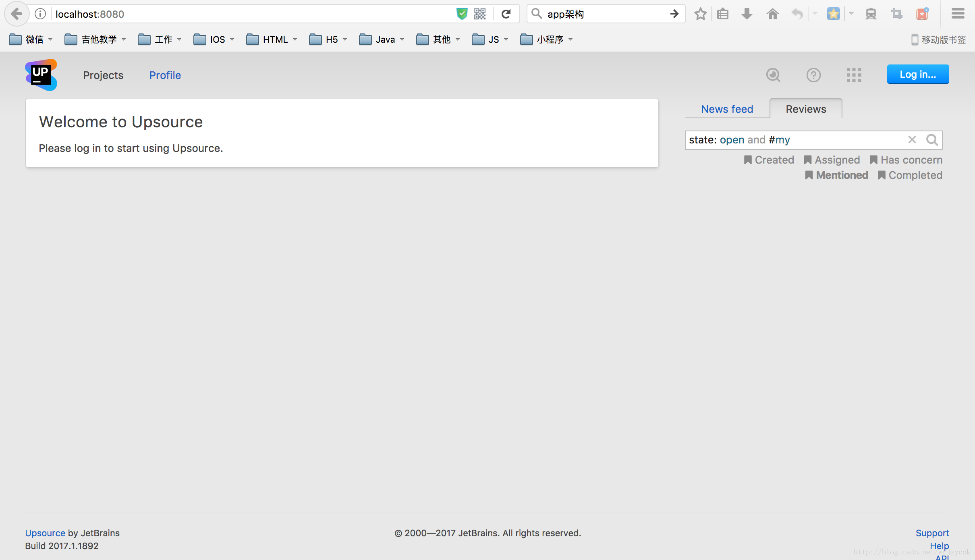Expand the 工作 bookmarks folder
The image size is (975, 560).
point(160,39)
